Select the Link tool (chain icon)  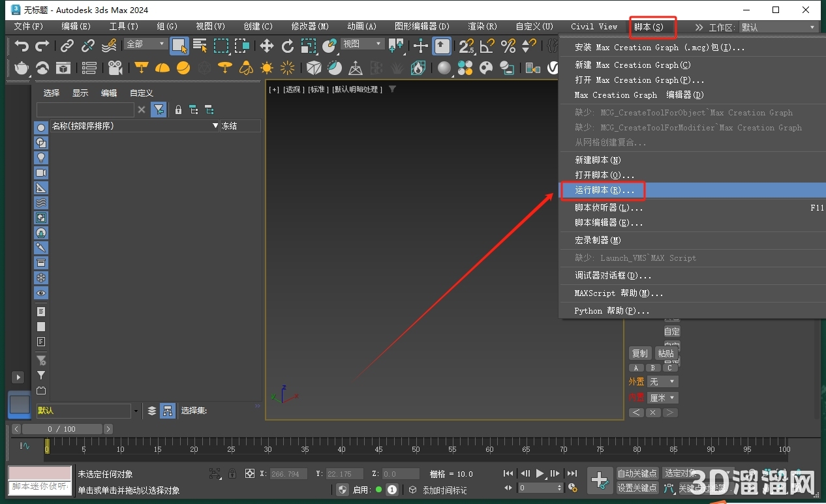(x=67, y=46)
